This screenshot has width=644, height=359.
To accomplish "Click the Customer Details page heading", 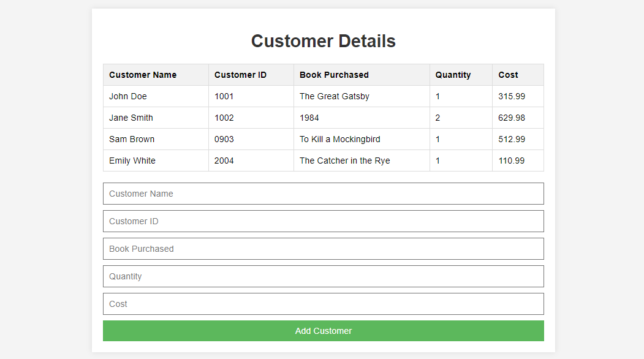I will 323,41.
